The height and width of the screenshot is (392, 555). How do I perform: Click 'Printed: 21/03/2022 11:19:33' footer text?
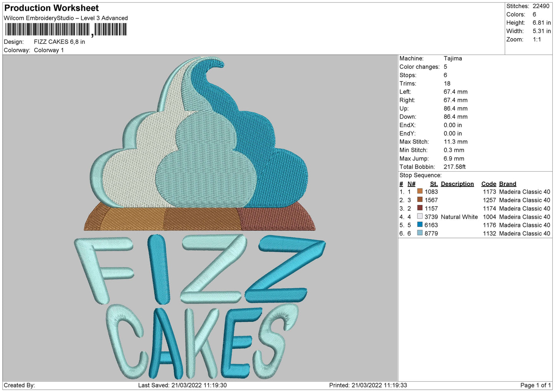point(368,385)
